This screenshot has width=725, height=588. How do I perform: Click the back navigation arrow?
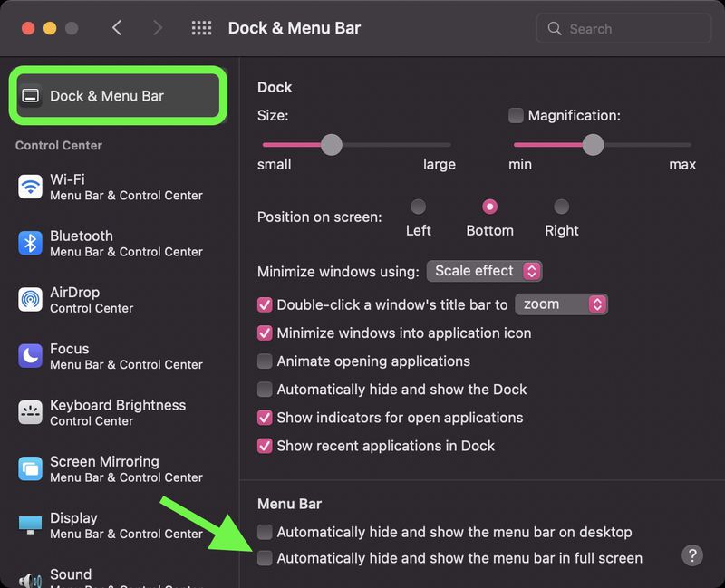pos(118,28)
